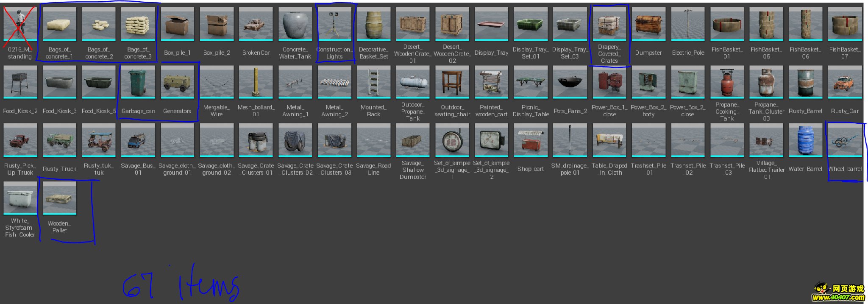
Task: Pick the Food_Kiosk_5 thumbnail
Action: (x=99, y=82)
